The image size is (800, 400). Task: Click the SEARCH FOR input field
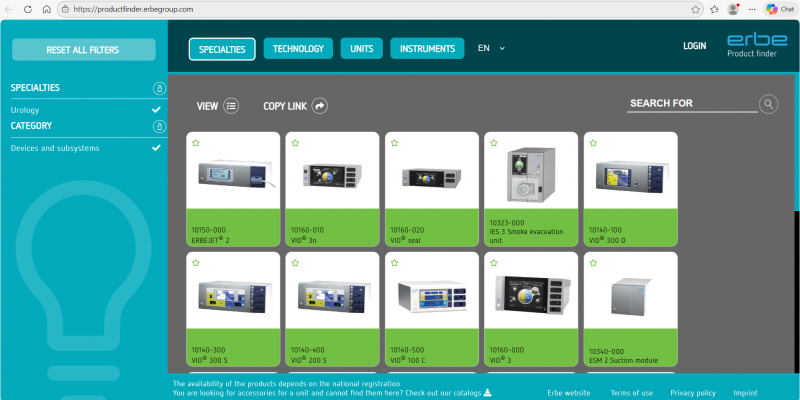692,104
